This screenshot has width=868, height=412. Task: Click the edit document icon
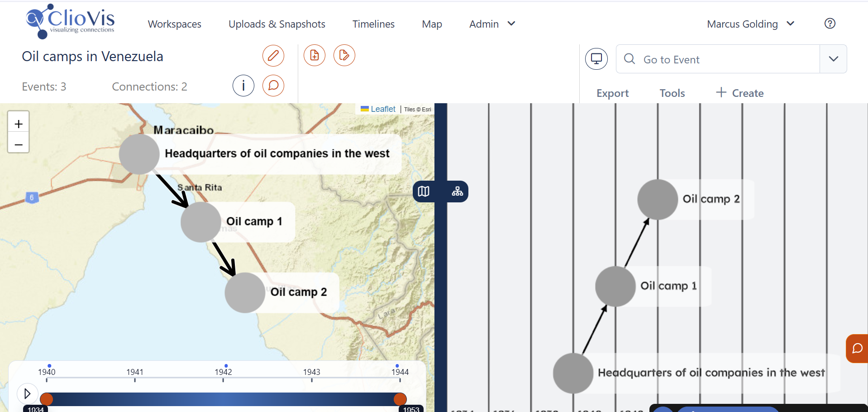[x=344, y=55]
